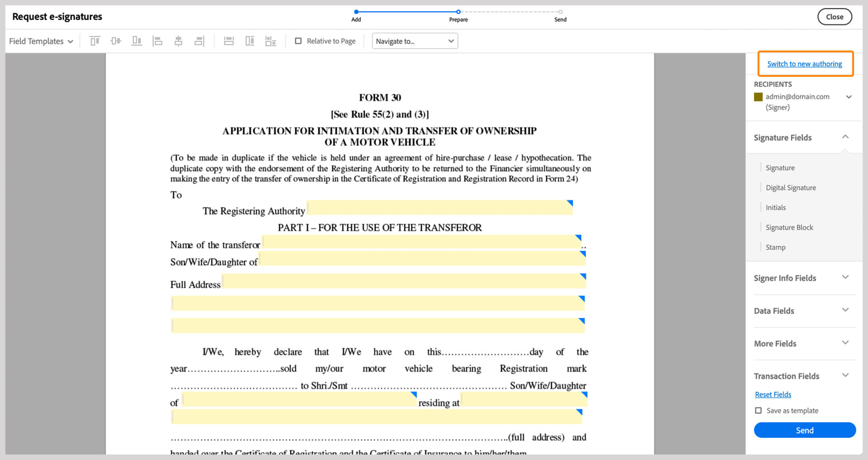Click the match field height icon
Image resolution: width=868 pixels, height=460 pixels.
tap(250, 41)
